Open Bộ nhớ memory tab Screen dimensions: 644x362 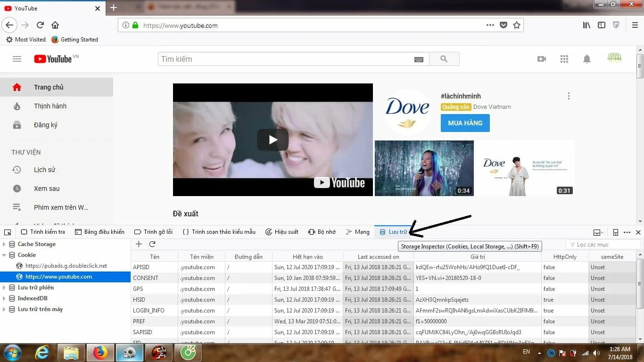point(322,232)
